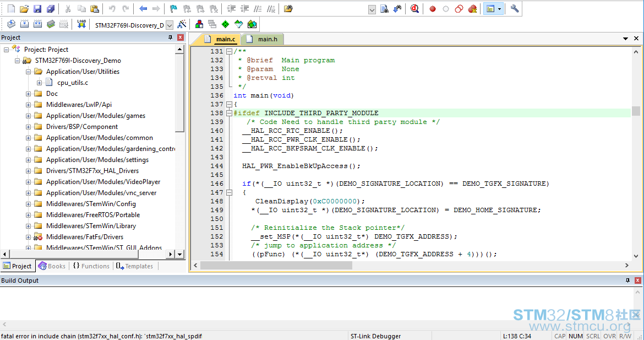Start or stop the debug session
This screenshot has width=644, height=340.
pos(415,9)
